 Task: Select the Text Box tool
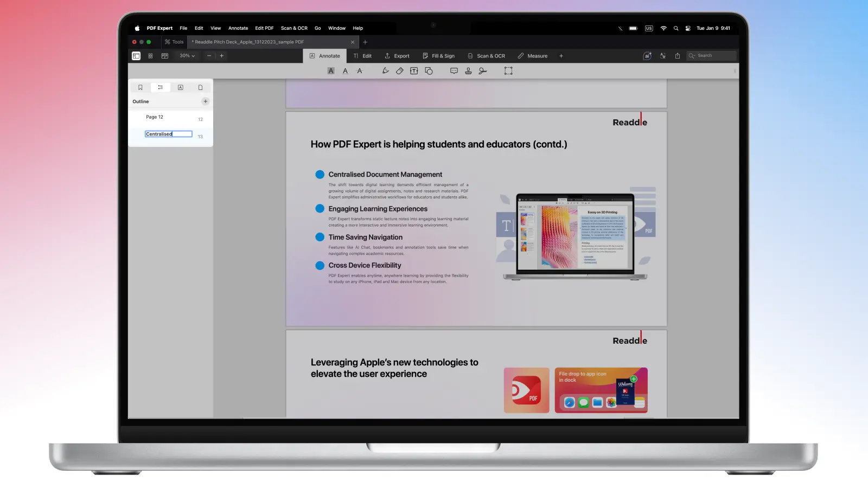coord(414,71)
